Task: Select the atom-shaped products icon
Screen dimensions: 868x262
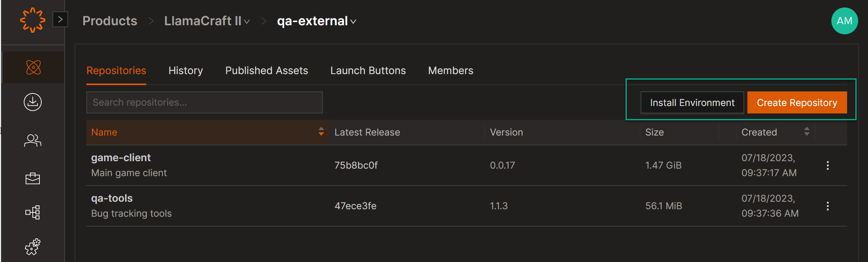Action: tap(33, 67)
